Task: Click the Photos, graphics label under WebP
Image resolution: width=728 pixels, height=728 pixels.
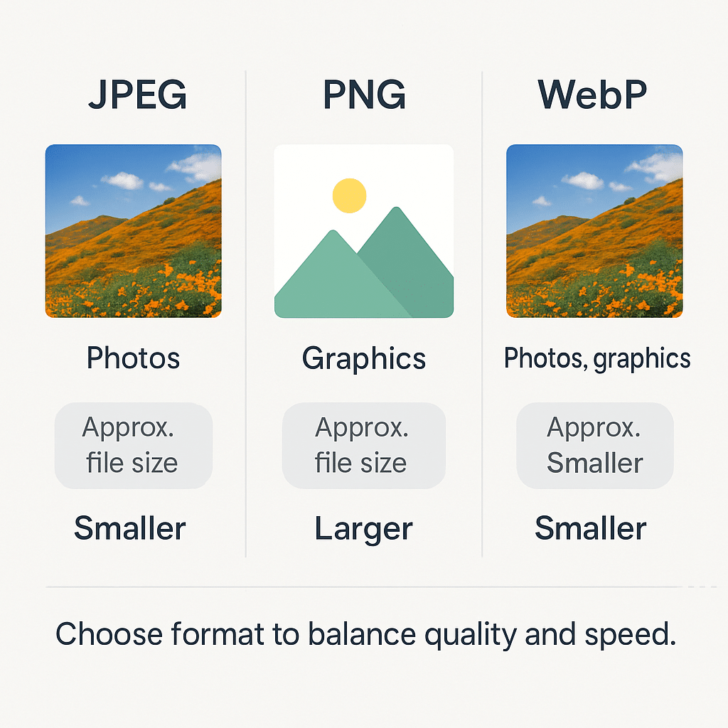Action: pyautogui.click(x=597, y=359)
